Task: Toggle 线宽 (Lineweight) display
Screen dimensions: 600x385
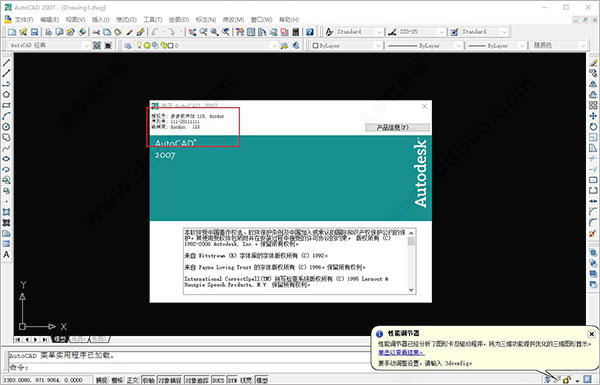Action: tap(246, 380)
